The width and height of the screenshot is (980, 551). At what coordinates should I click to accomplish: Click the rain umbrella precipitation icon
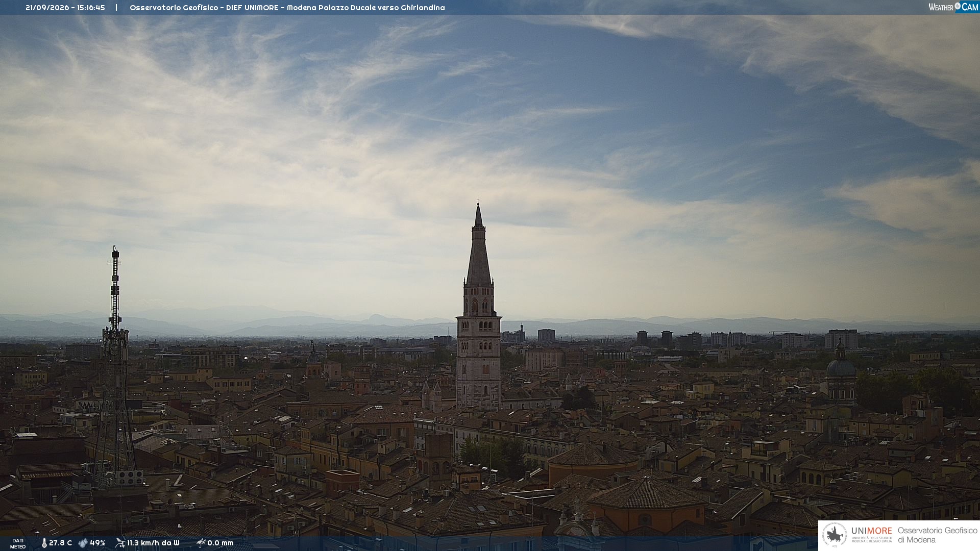(201, 543)
